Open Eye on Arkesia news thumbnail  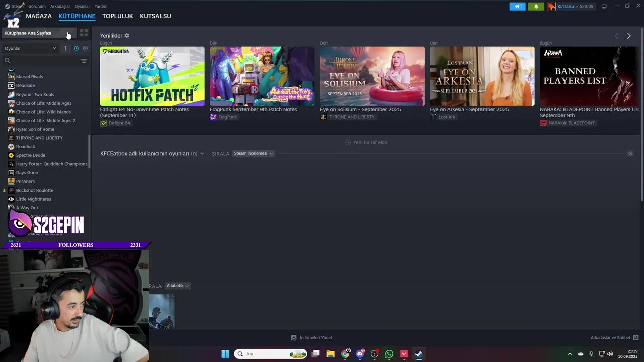click(482, 76)
